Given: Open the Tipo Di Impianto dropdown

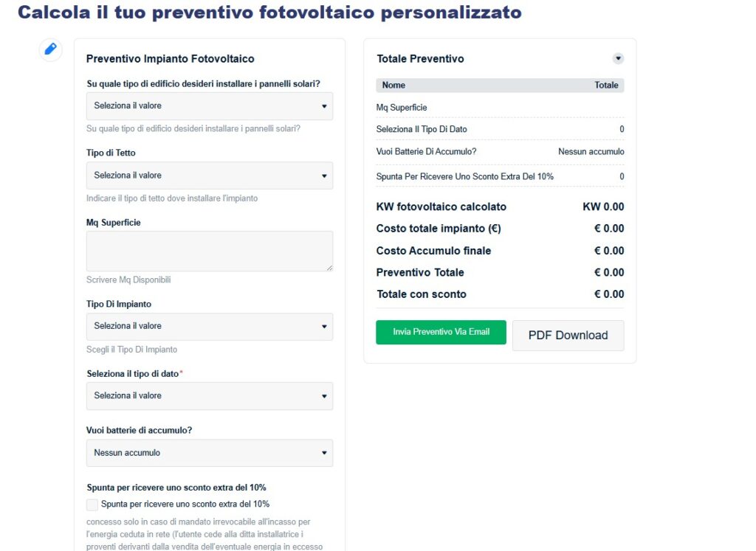Looking at the screenshot, I should click(x=210, y=326).
